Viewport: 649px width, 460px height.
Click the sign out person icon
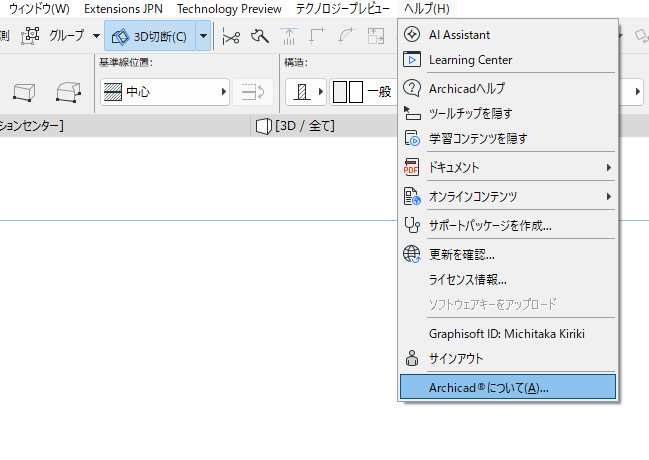[412, 358]
